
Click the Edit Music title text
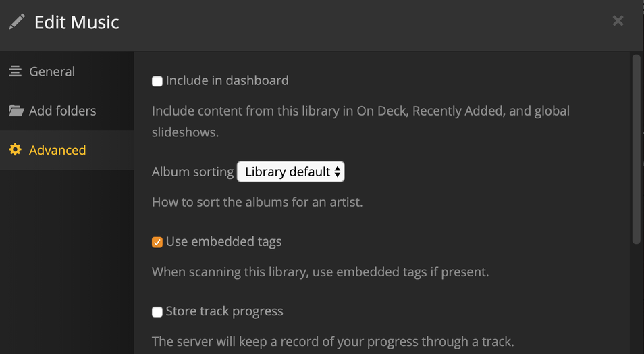coord(76,22)
